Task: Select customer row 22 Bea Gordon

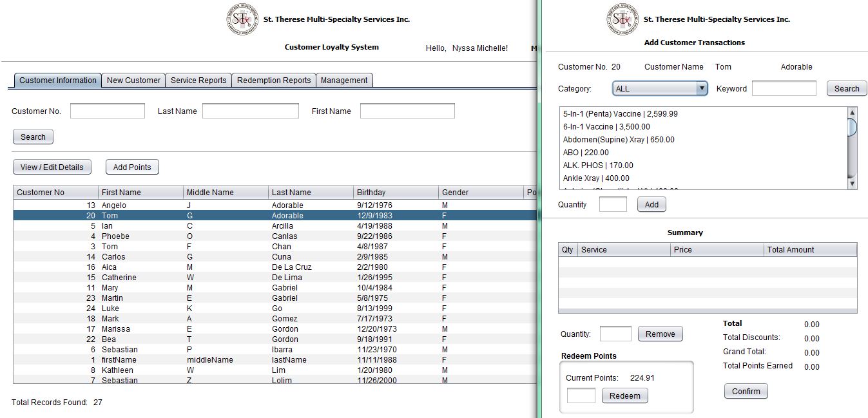Action: (275, 339)
